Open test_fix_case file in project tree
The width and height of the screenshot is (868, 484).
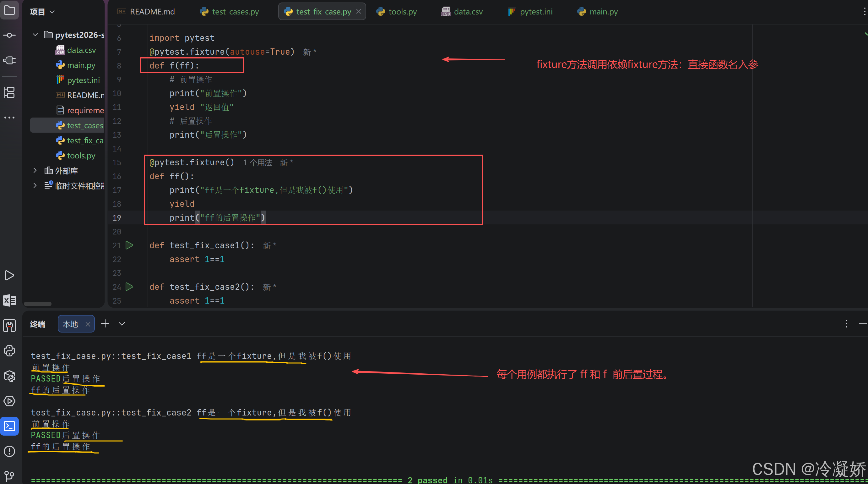click(80, 140)
